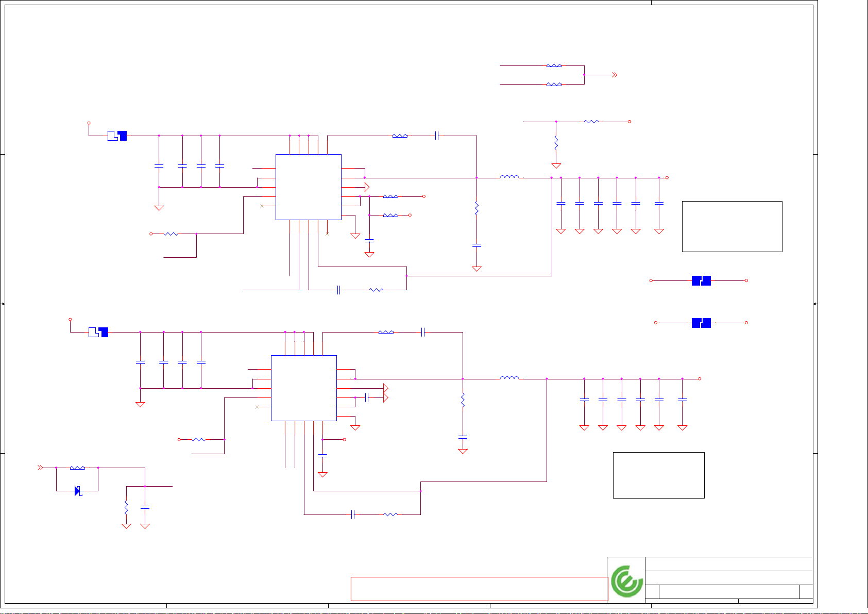Click the off-page connector arrow feeding the diode network
This screenshot has width=868, height=614.
pos(40,468)
